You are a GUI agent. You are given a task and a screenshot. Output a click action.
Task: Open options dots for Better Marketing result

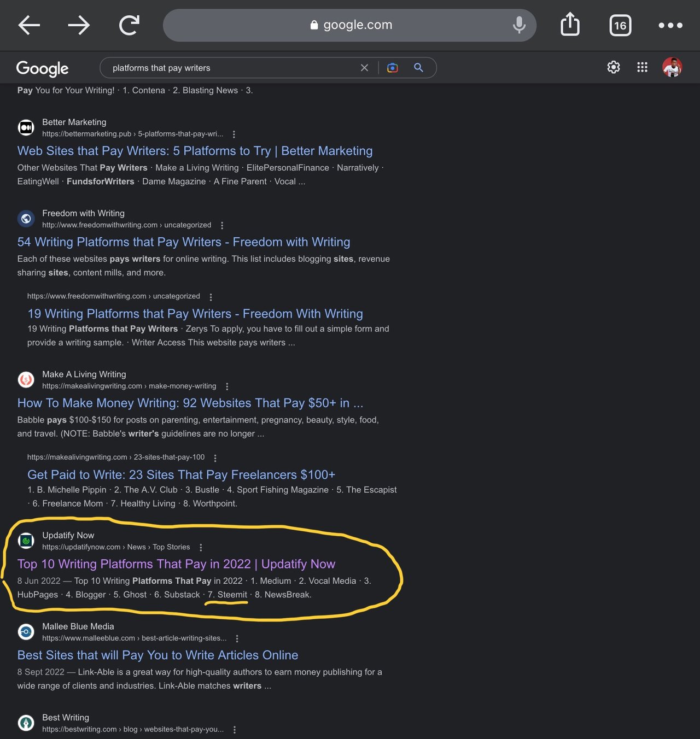234,134
